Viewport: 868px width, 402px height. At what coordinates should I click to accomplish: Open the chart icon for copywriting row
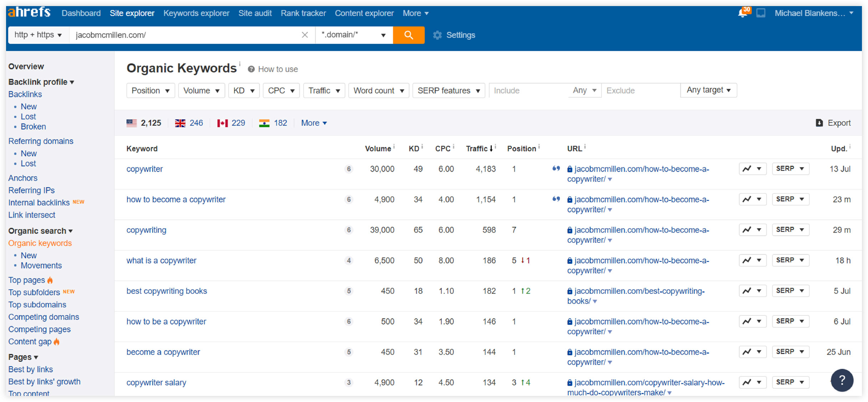coord(752,230)
